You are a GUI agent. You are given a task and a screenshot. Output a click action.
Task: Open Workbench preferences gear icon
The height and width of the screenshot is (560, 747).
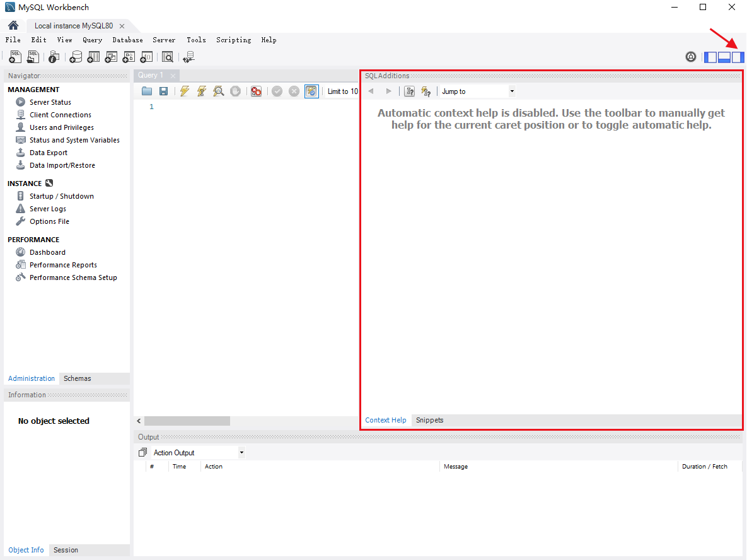(x=691, y=57)
